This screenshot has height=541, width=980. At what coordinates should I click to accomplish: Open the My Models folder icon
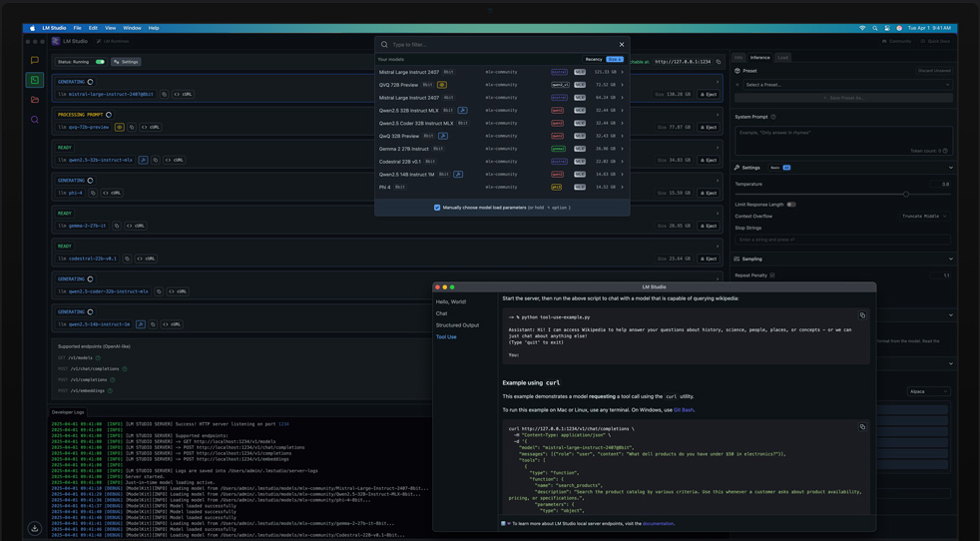point(35,100)
